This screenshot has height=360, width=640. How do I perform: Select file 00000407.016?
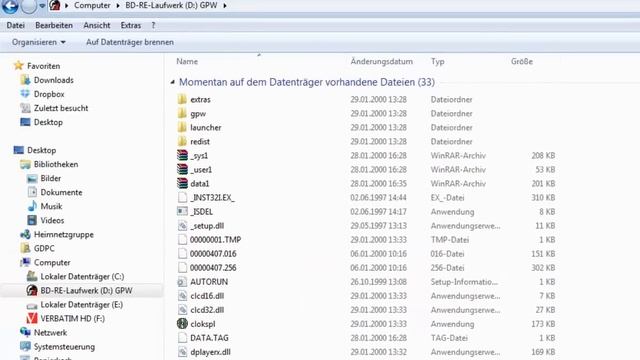coord(213,253)
